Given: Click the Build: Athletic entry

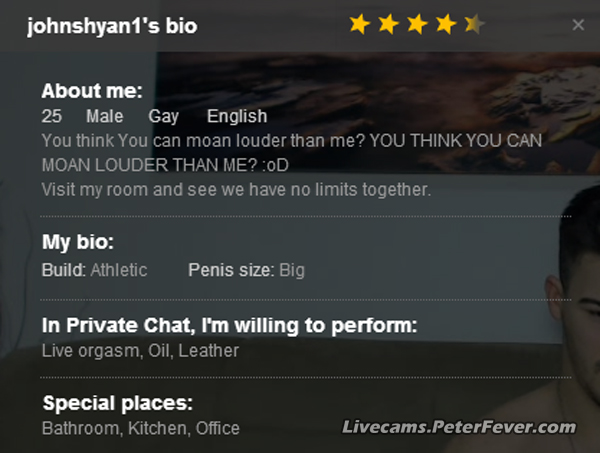Looking at the screenshot, I should (94, 270).
